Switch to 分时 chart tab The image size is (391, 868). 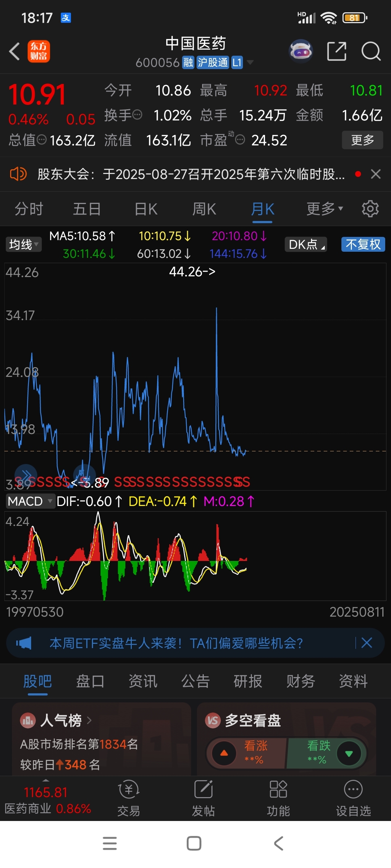pos(29,209)
